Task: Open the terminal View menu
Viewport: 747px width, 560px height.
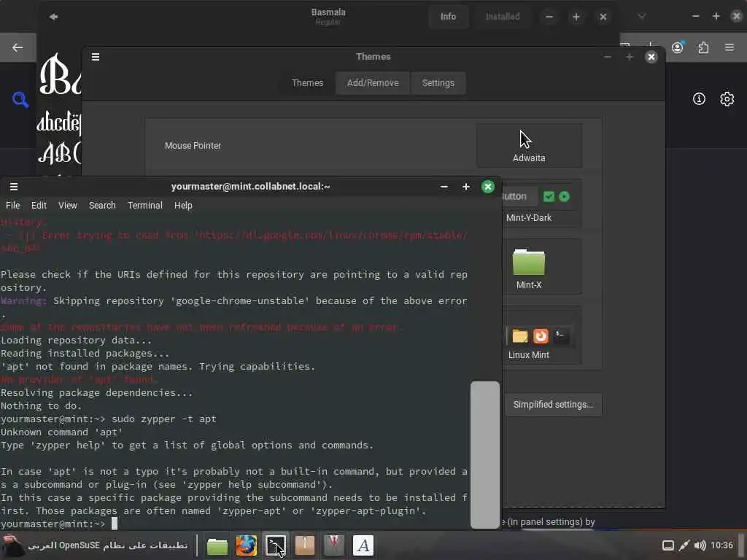Action: tap(68, 205)
